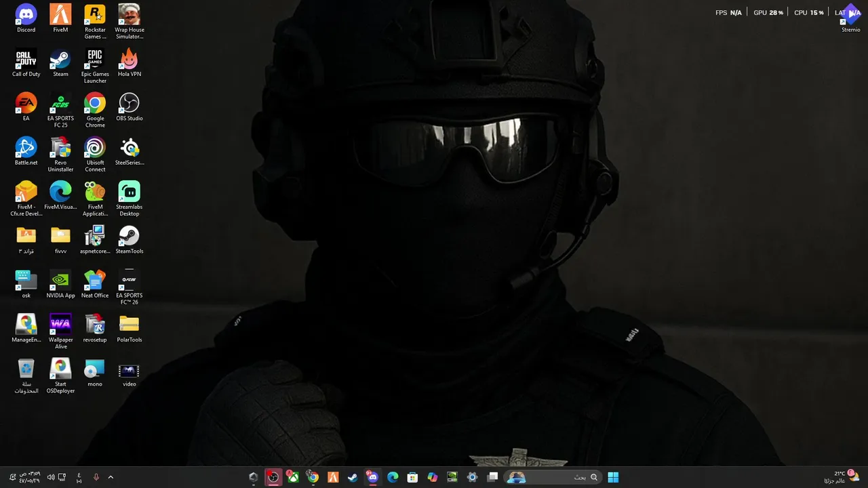
Task: Open FiveM from the taskbar
Action: [x=333, y=477]
